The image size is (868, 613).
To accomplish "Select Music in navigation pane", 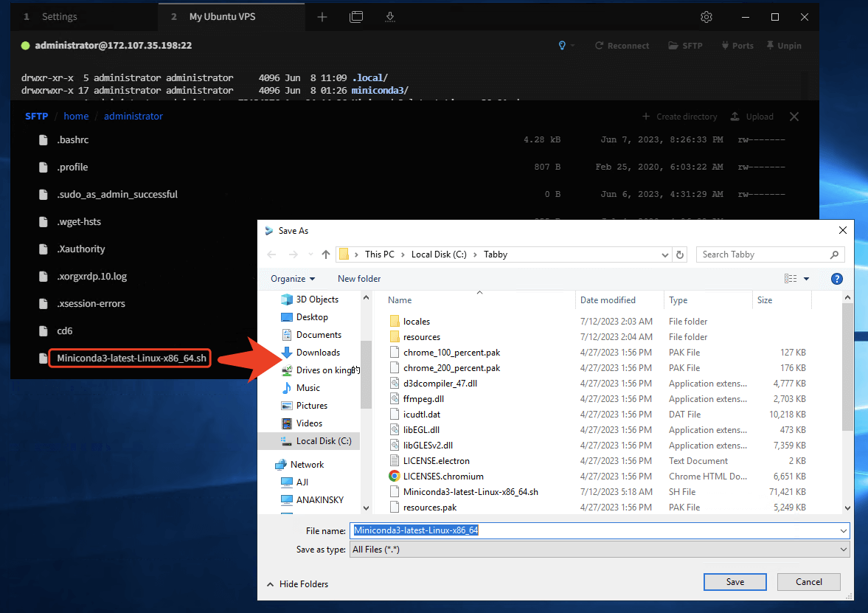I will point(308,388).
